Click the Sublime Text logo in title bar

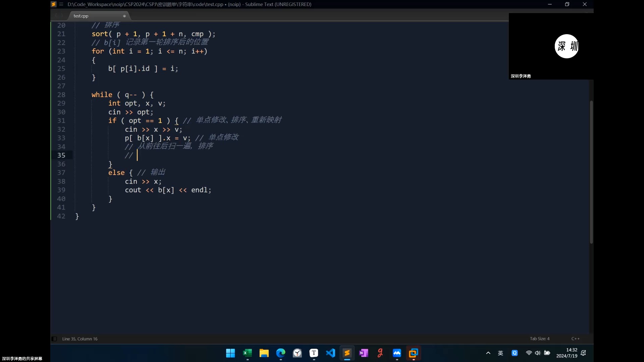click(54, 4)
